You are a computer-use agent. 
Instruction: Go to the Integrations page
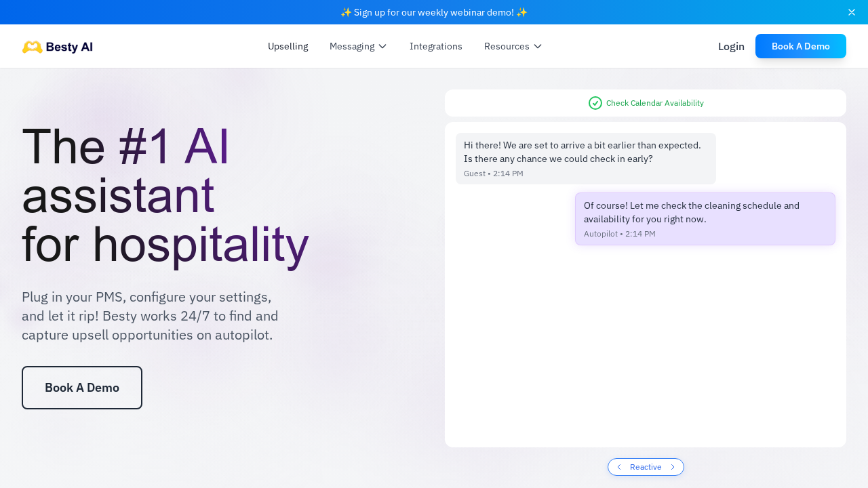[x=435, y=46]
